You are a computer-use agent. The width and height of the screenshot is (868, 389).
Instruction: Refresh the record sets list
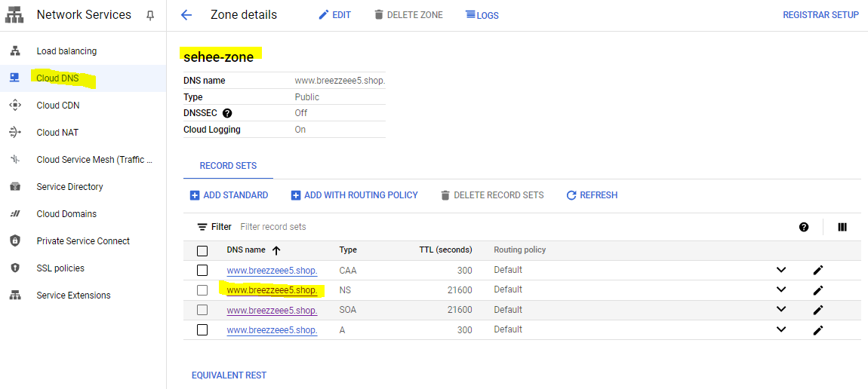point(592,195)
